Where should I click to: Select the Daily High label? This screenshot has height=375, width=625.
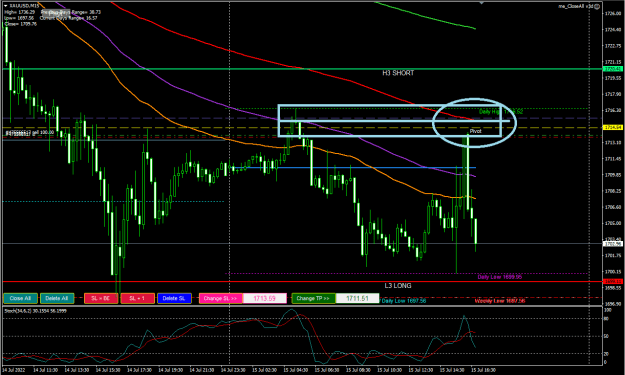pos(500,112)
